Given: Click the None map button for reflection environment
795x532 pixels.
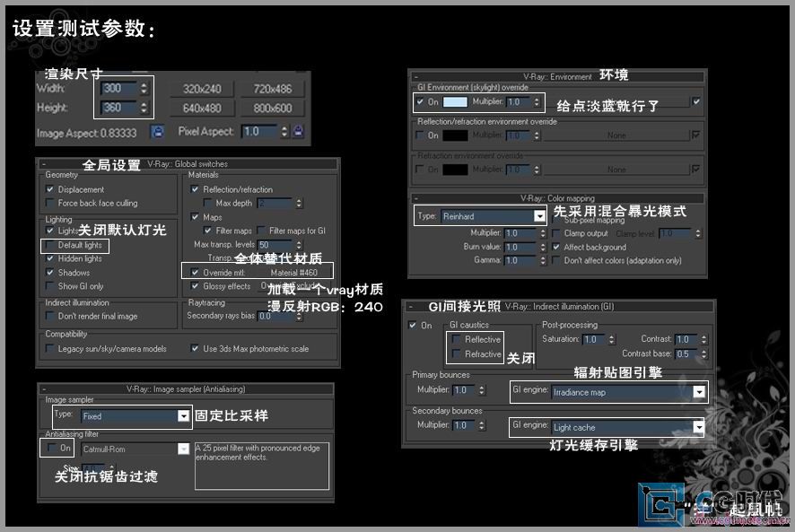Looking at the screenshot, I should click(x=616, y=135).
